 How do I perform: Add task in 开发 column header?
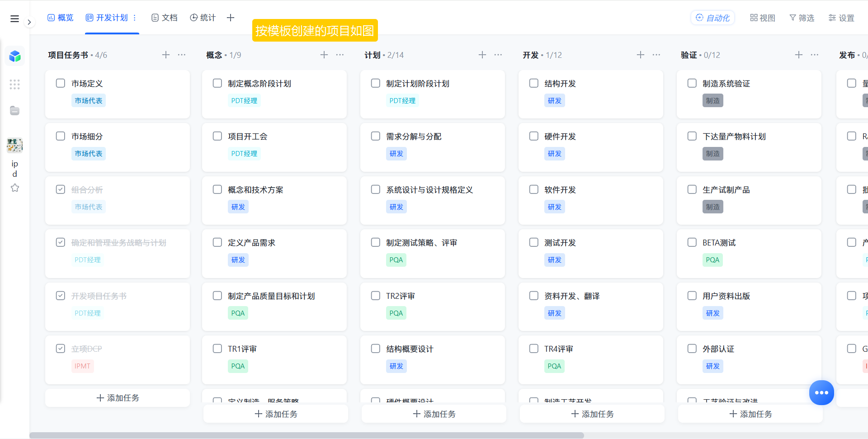click(641, 55)
